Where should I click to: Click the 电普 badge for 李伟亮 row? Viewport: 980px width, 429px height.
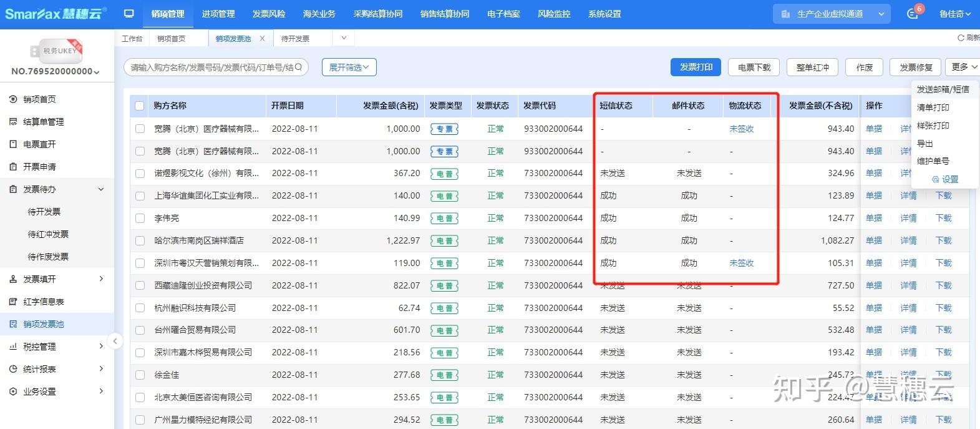[x=445, y=219]
